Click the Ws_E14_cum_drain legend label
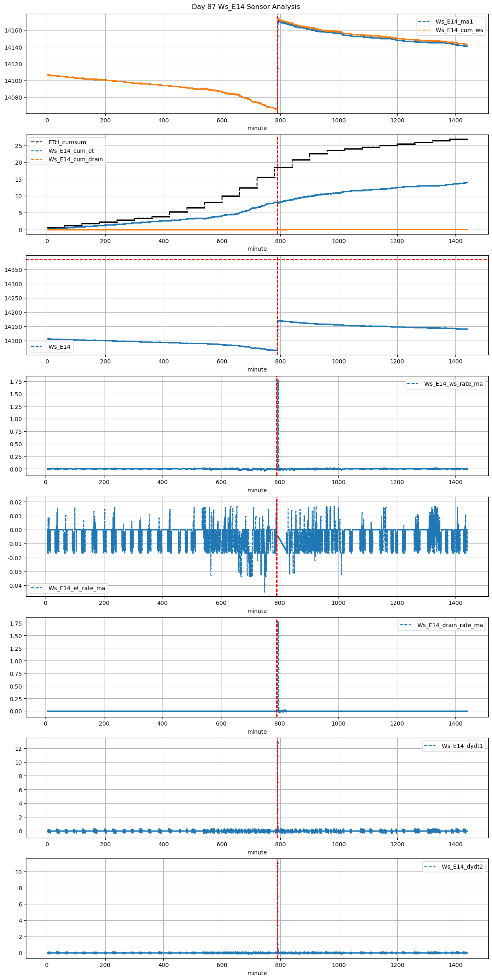The width and height of the screenshot is (492, 980). point(76,159)
